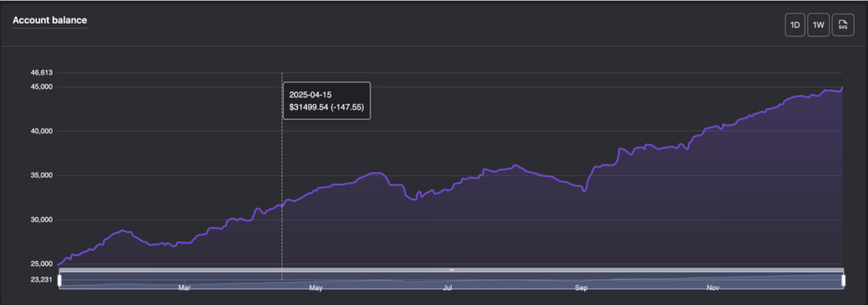This screenshot has height=305, width=868.
Task: Click the Nov label in range navigator
Action: click(712, 288)
